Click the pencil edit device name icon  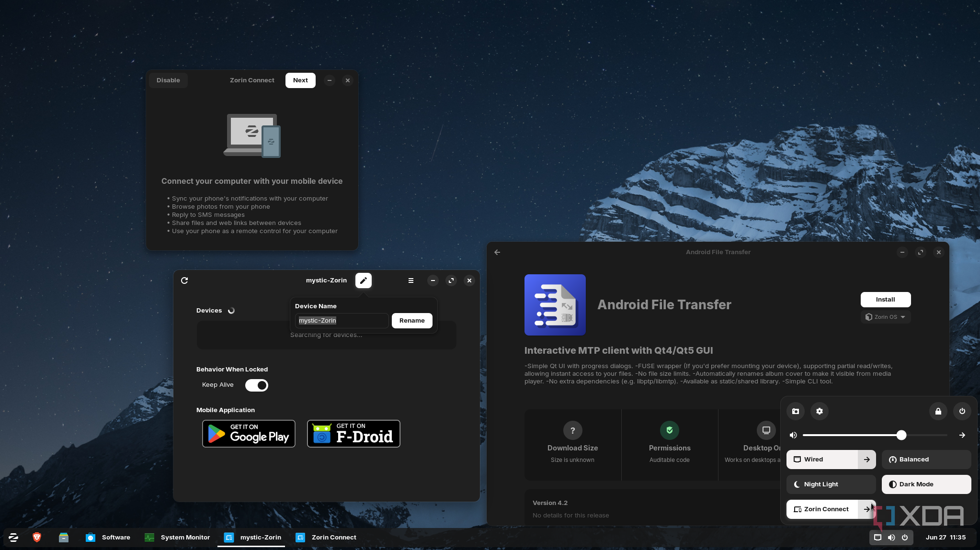coord(364,281)
